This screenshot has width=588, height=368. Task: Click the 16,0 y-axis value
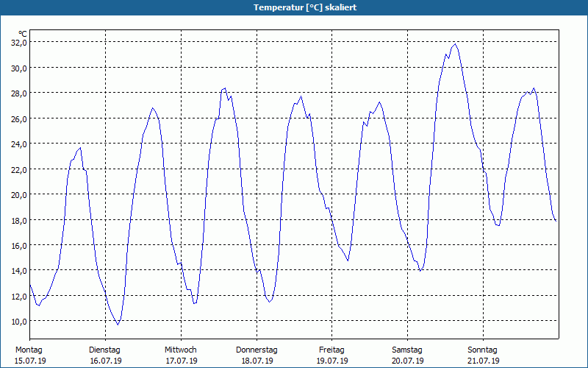click(19, 246)
